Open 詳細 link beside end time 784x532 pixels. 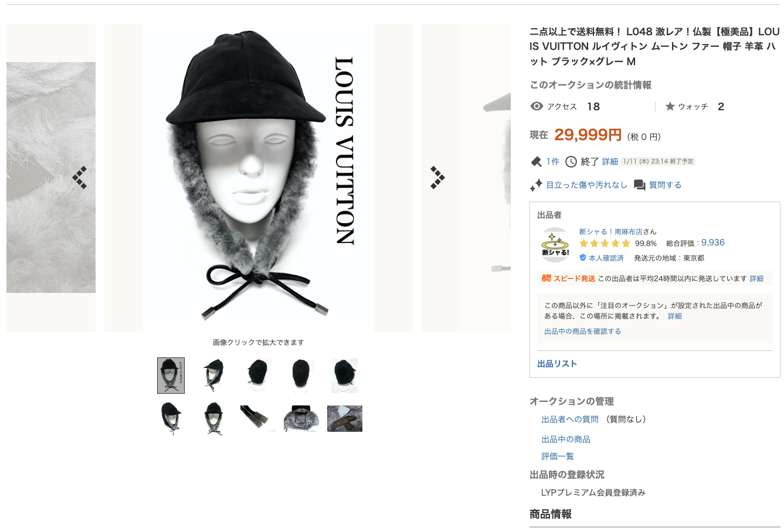point(610,162)
